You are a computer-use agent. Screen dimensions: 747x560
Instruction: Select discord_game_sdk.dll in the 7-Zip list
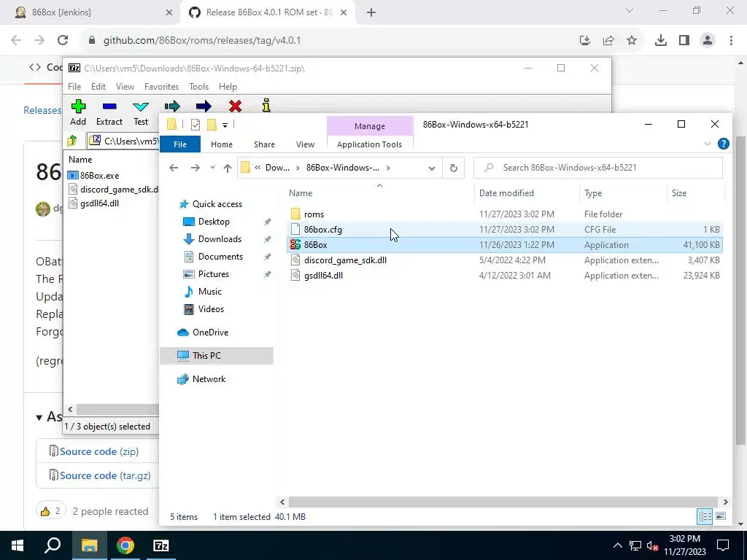[x=113, y=190]
